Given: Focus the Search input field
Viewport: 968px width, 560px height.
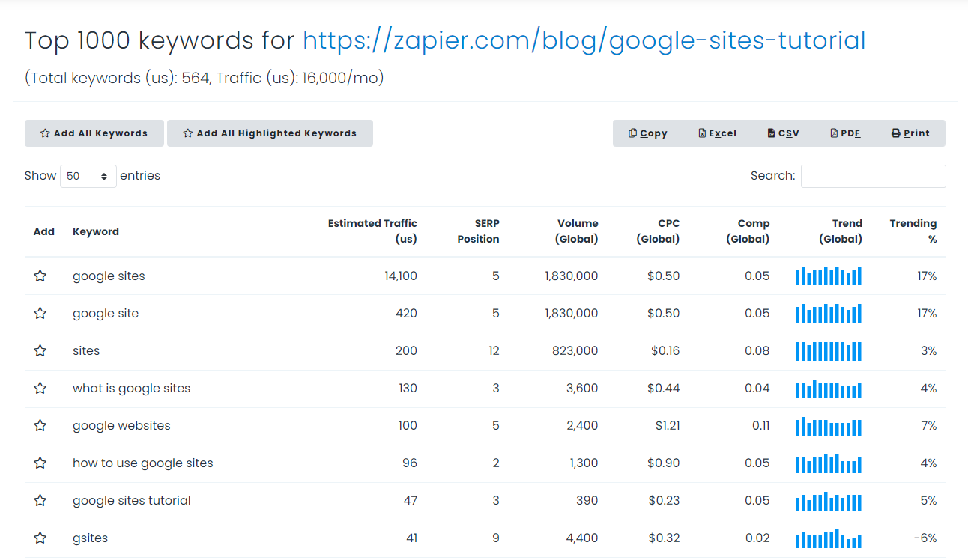Looking at the screenshot, I should [x=874, y=176].
